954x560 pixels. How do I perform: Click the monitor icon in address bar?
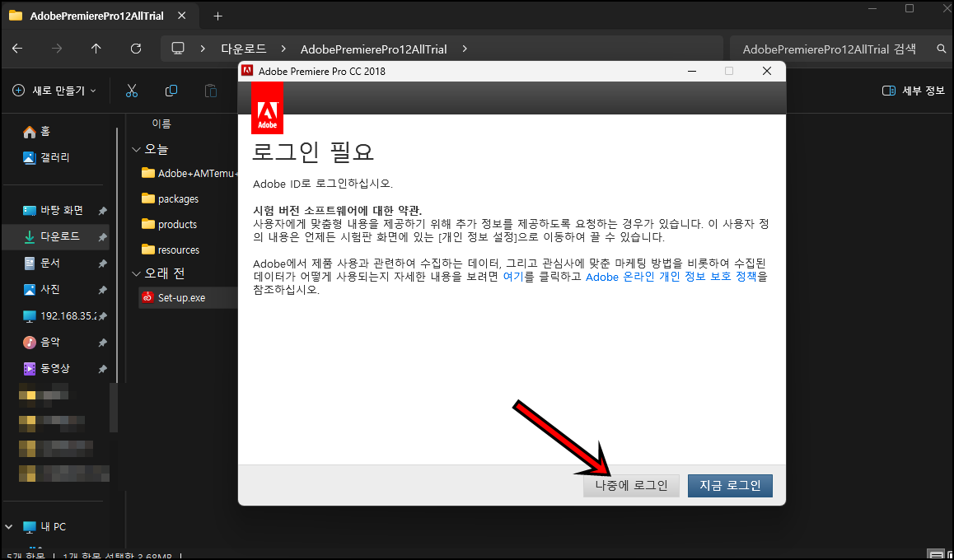tap(178, 49)
